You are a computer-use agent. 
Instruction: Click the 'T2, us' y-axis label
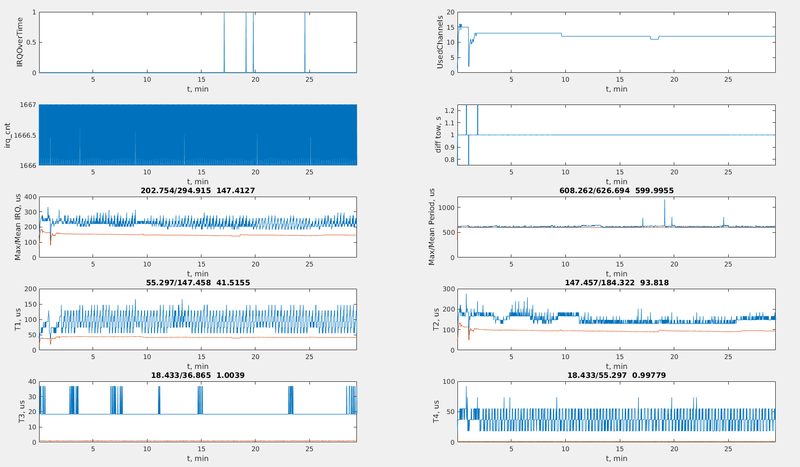(436, 319)
